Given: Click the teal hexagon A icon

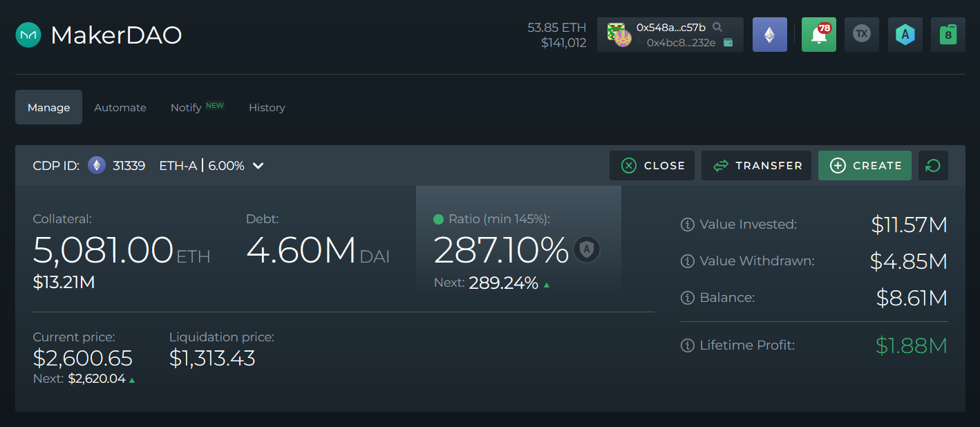Looking at the screenshot, I should [x=905, y=35].
